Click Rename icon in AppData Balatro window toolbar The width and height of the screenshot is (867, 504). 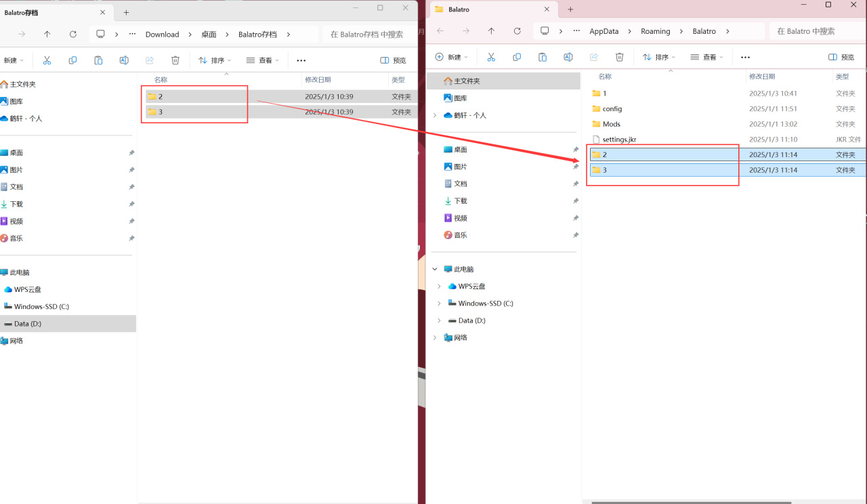568,57
